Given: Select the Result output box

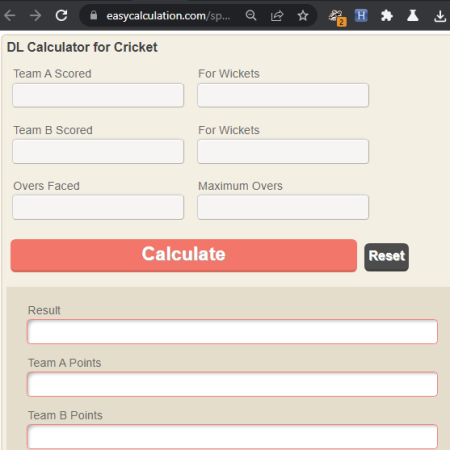Looking at the screenshot, I should click(x=232, y=331).
